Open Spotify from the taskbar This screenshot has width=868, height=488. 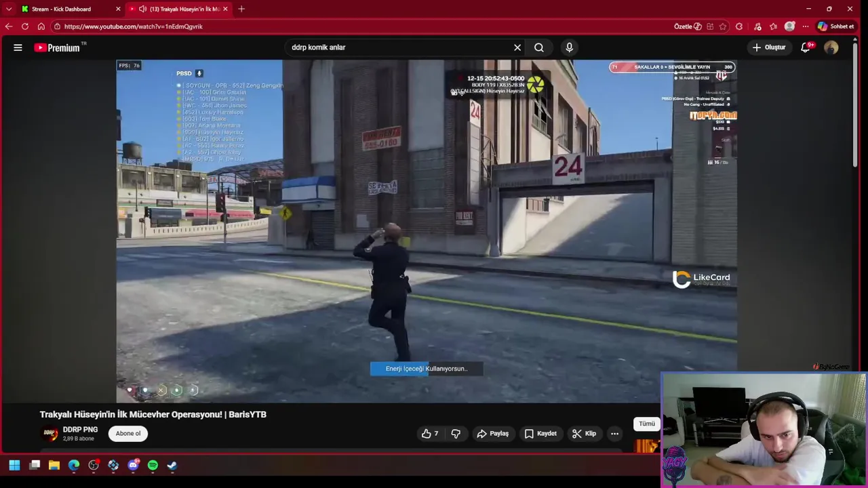153,466
